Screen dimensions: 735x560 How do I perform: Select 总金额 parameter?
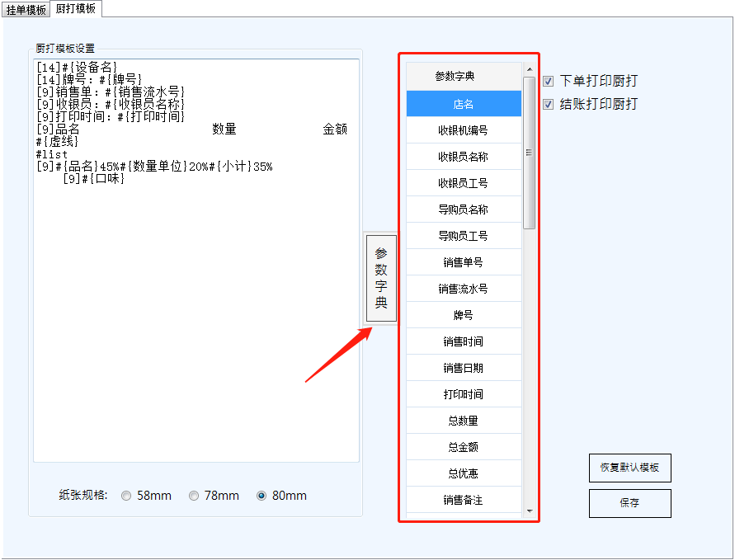pos(464,447)
